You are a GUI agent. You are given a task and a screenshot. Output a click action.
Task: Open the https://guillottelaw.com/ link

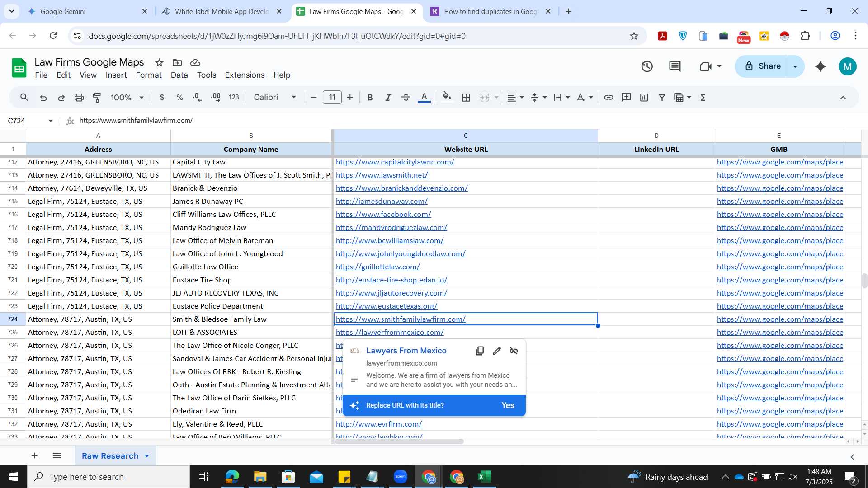coord(377,267)
